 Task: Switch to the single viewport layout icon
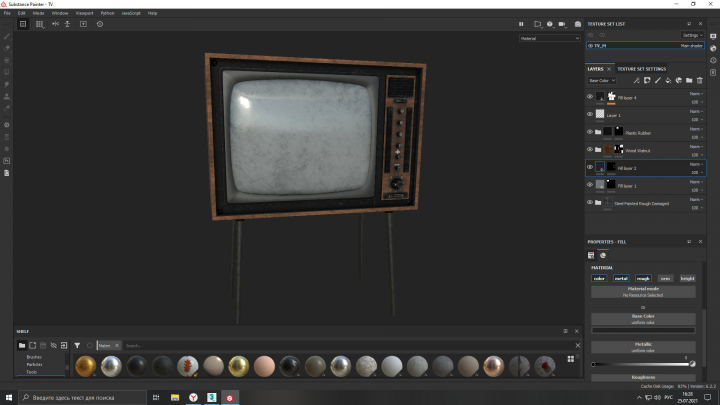point(23,24)
